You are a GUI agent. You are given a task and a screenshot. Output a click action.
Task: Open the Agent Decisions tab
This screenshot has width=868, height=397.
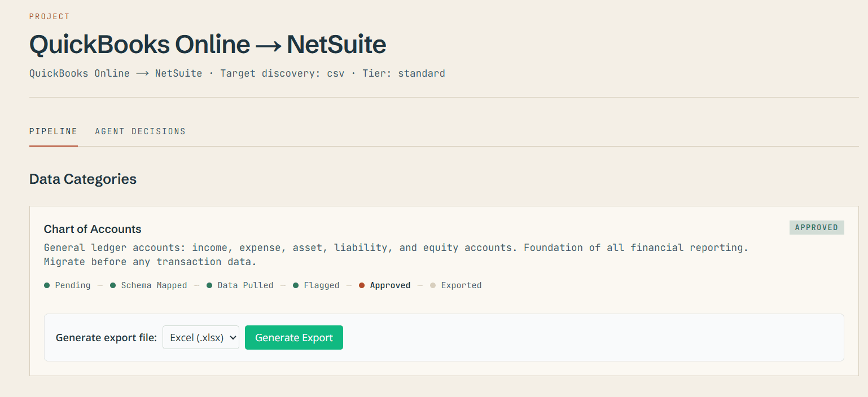tap(140, 131)
